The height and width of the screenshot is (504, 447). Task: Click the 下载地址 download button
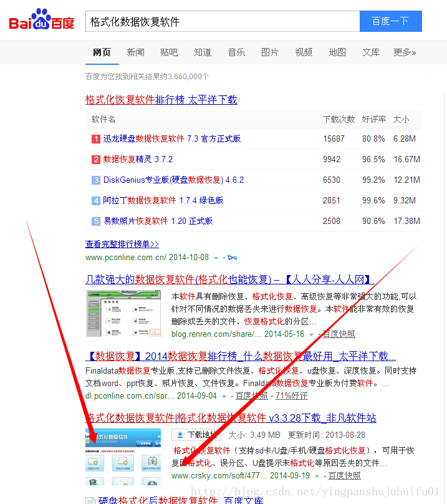[x=196, y=435]
